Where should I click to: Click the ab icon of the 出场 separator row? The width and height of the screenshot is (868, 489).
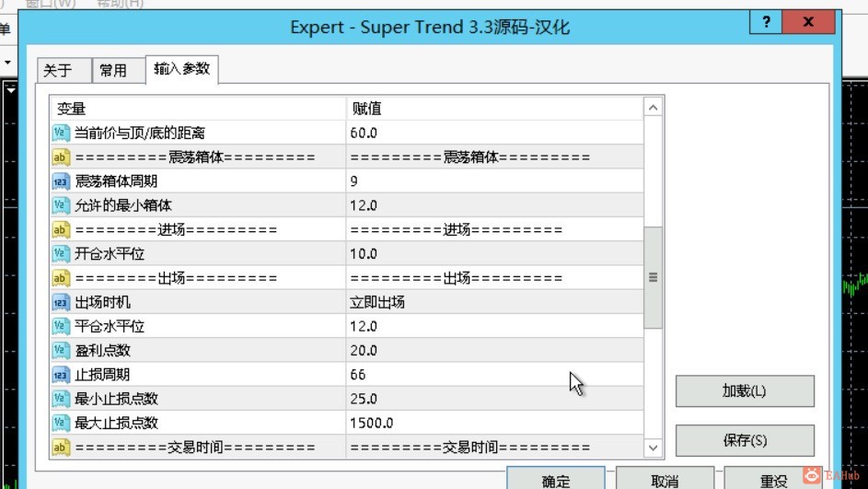[61, 278]
